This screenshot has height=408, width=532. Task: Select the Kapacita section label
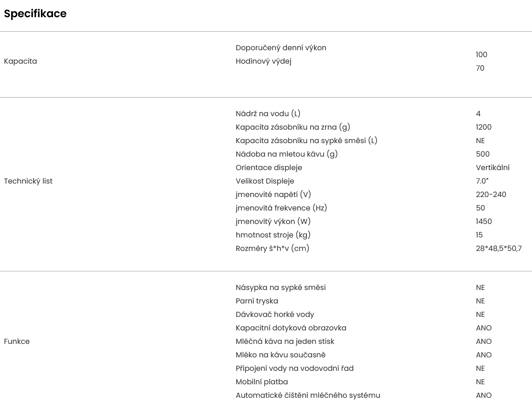point(20,61)
